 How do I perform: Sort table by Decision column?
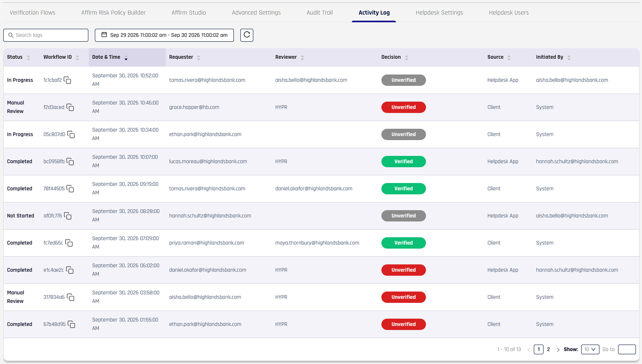[x=407, y=57]
